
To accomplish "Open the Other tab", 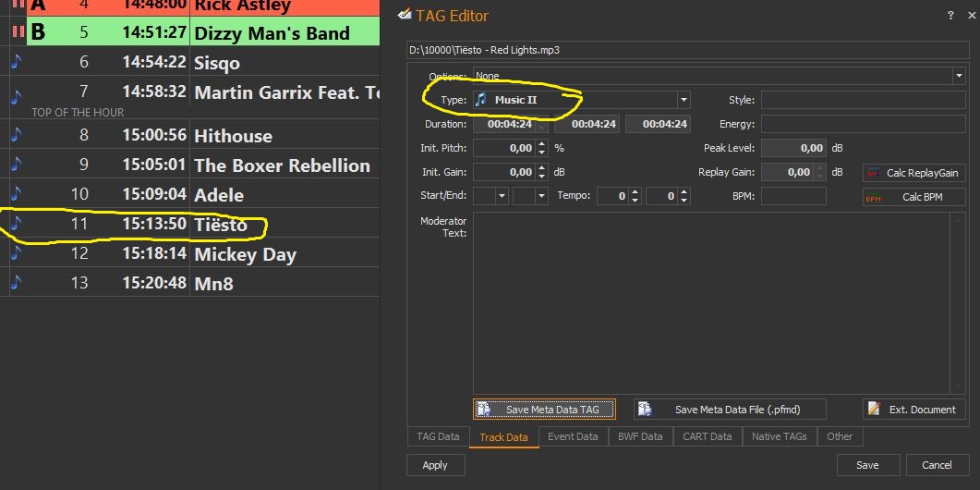I will click(840, 436).
